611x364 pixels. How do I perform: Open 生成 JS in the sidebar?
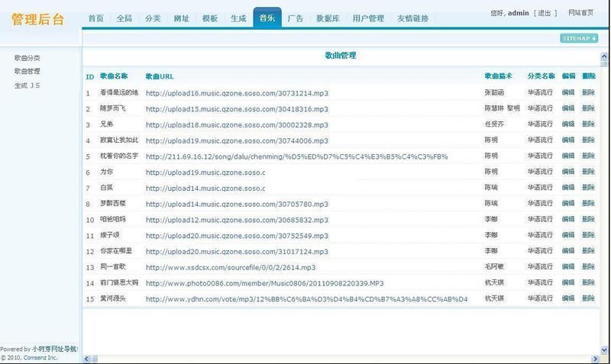pyautogui.click(x=27, y=85)
